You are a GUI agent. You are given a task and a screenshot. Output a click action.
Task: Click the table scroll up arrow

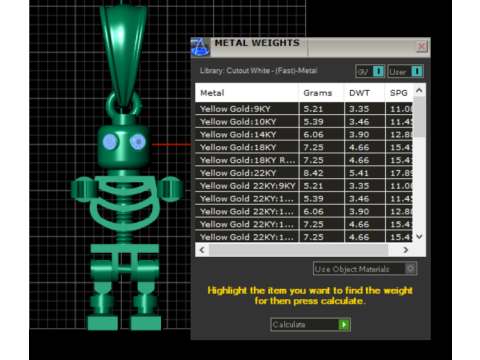tap(419, 90)
